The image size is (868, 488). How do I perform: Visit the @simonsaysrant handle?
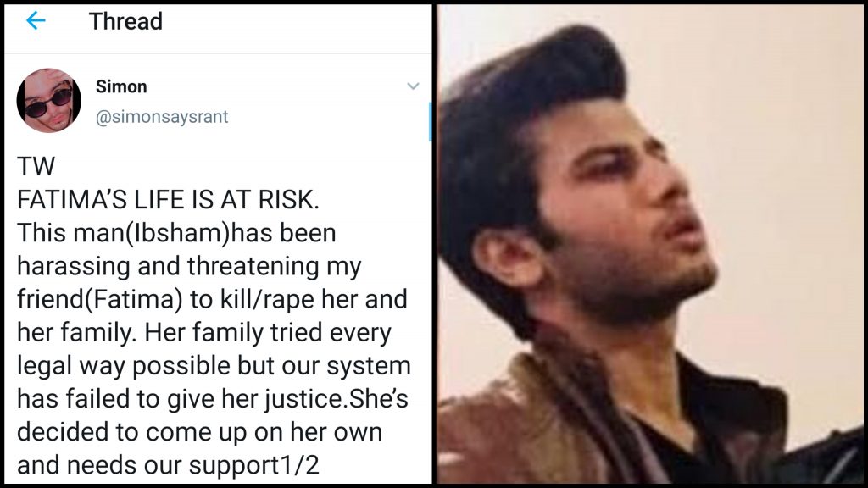click(x=162, y=117)
